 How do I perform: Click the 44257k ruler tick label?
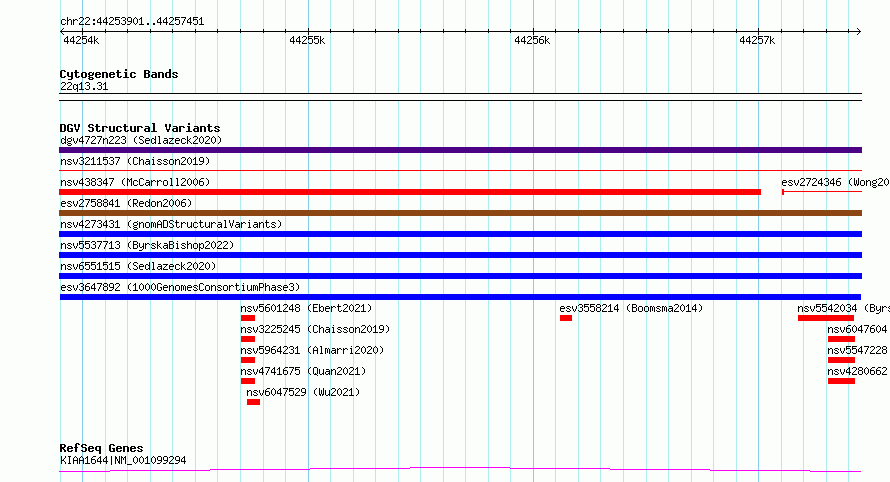(757, 40)
